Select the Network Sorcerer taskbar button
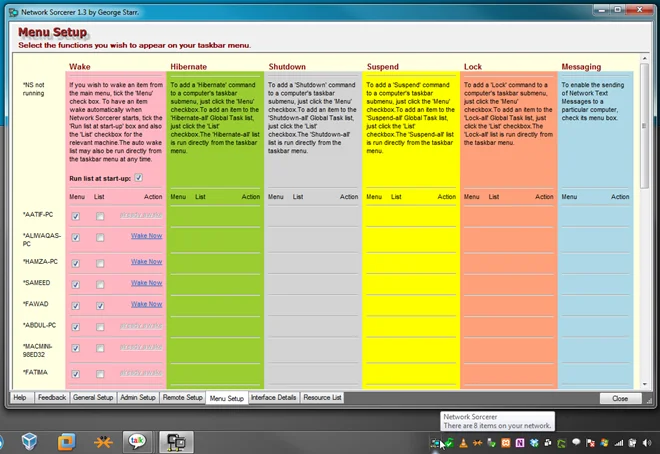This screenshot has height=454, width=660. pyautogui.click(x=176, y=442)
